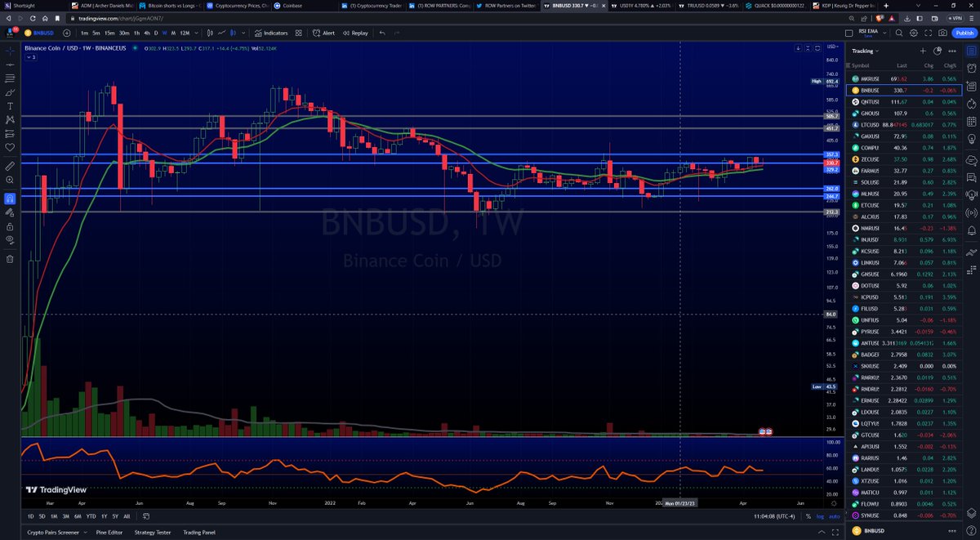Viewport: 980px width, 540px height.
Task: Select the measure ruler tool
Action: [9, 164]
